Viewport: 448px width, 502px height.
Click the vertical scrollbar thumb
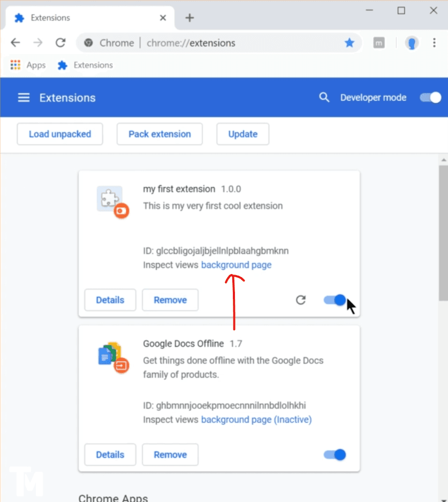tap(444, 233)
